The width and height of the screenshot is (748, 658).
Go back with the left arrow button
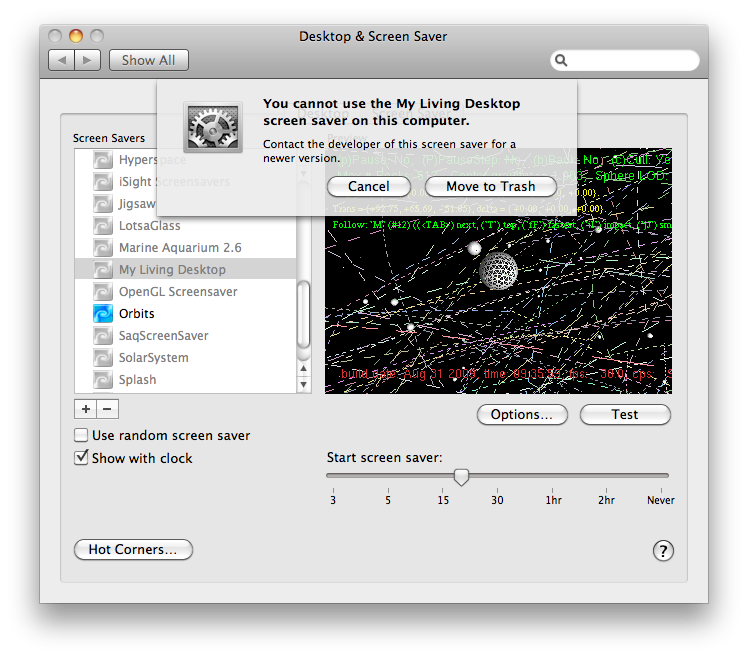pyautogui.click(x=62, y=60)
